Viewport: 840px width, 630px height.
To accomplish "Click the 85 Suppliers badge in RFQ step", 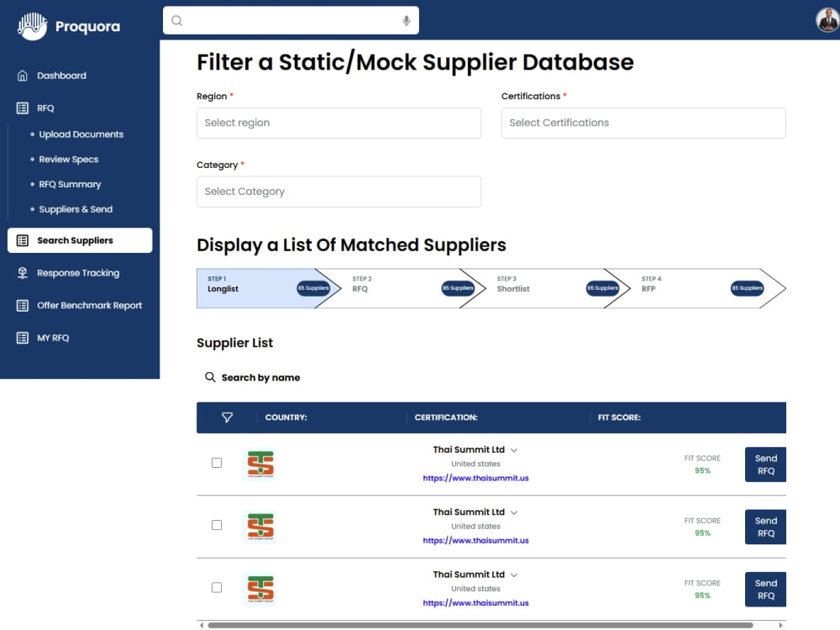I will click(x=458, y=288).
